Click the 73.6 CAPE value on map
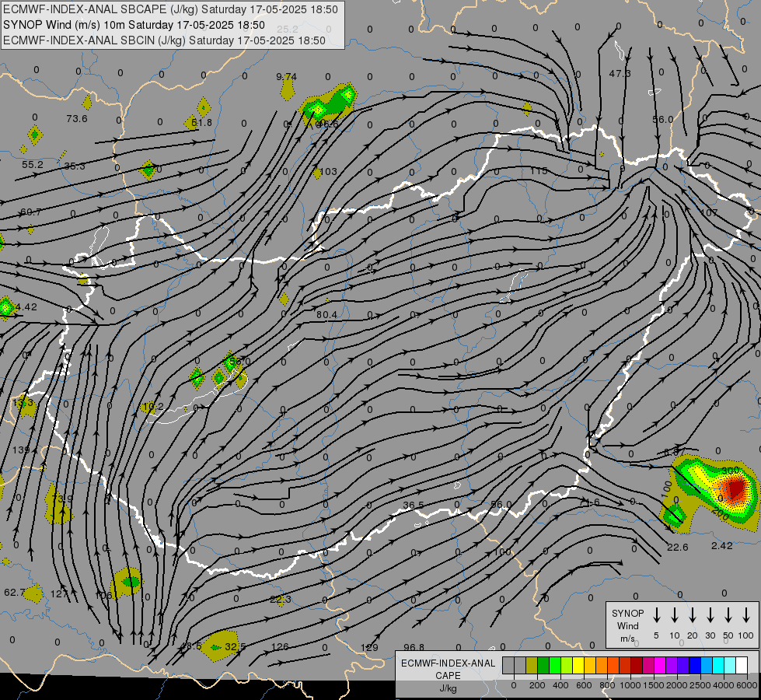The height and width of the screenshot is (700, 761). pyautogui.click(x=77, y=118)
